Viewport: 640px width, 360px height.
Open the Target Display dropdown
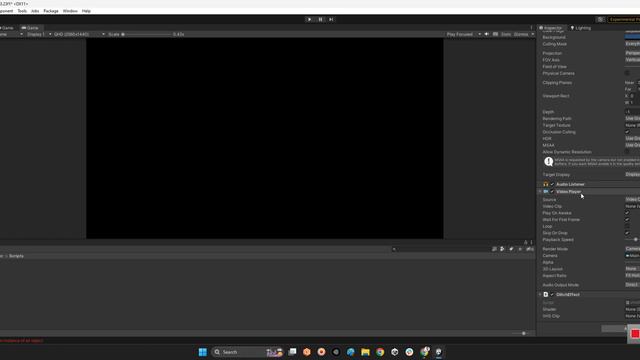(632, 174)
